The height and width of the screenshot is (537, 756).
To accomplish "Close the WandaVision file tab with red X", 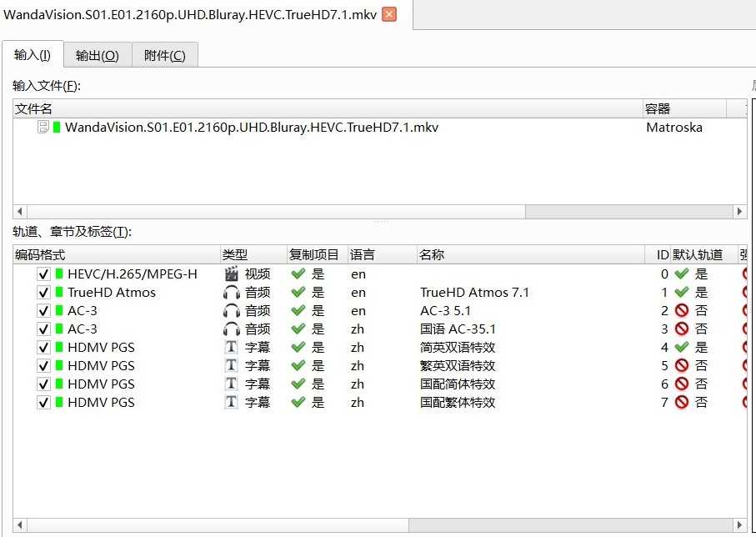I will (388, 14).
